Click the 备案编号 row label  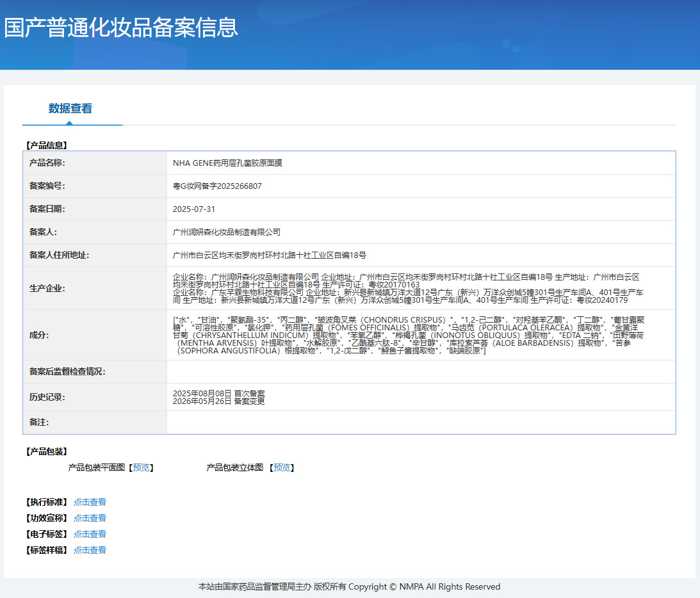coord(47,186)
